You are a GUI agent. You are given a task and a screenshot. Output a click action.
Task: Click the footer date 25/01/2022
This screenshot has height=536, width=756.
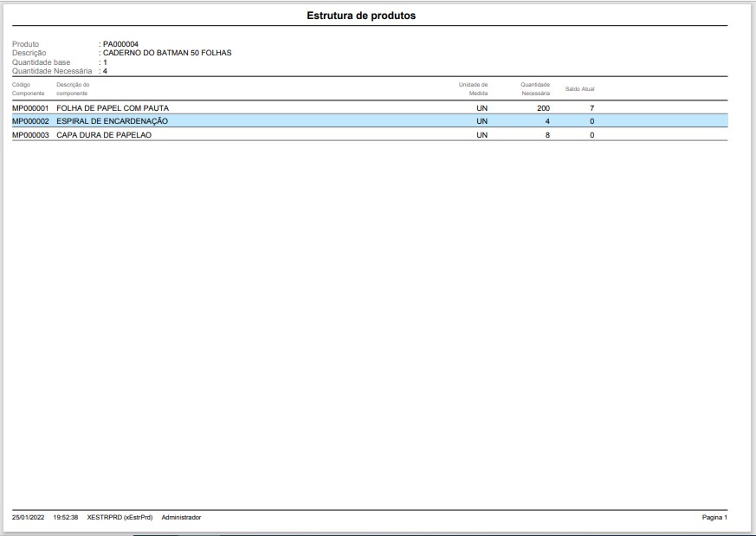[x=29, y=517]
